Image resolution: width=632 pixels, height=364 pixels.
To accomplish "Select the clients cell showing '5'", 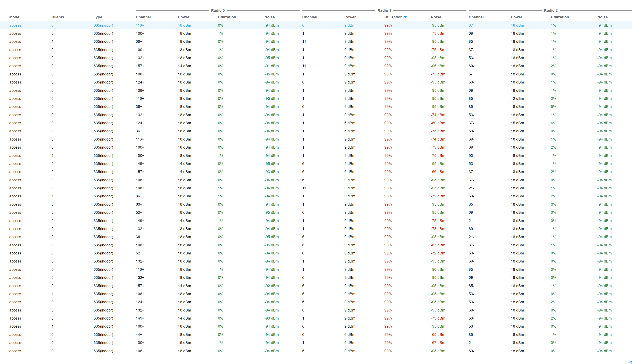I will pos(53,204).
